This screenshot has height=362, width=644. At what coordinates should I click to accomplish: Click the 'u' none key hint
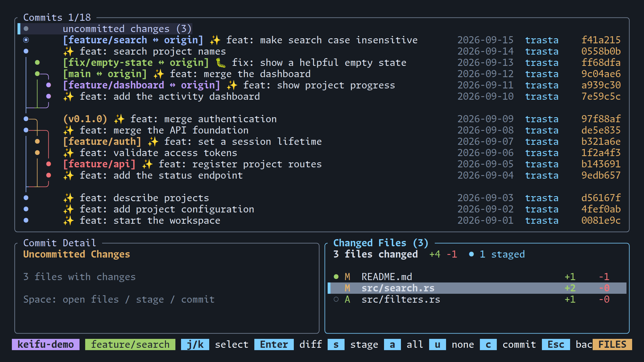click(437, 344)
